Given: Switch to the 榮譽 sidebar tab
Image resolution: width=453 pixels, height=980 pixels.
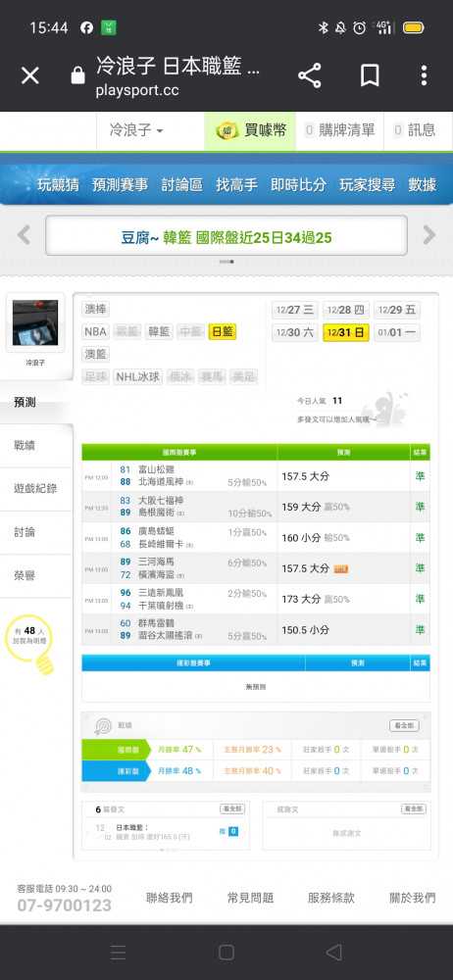Looking at the screenshot, I should point(35,576).
